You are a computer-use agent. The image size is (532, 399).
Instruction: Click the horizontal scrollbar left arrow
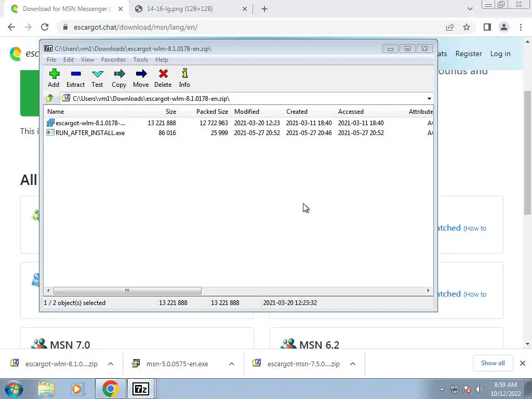point(48,291)
